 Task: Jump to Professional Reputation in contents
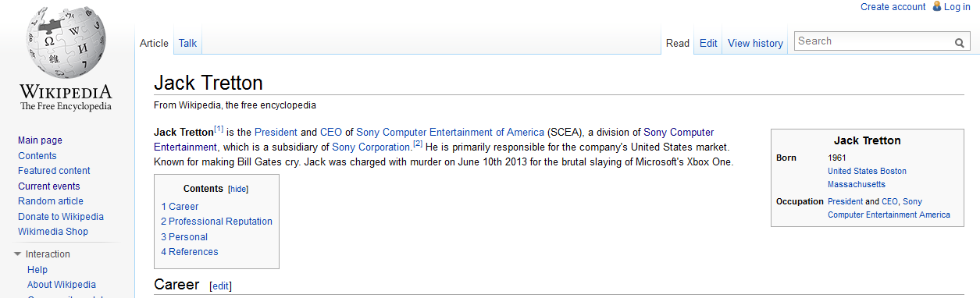coord(217,222)
